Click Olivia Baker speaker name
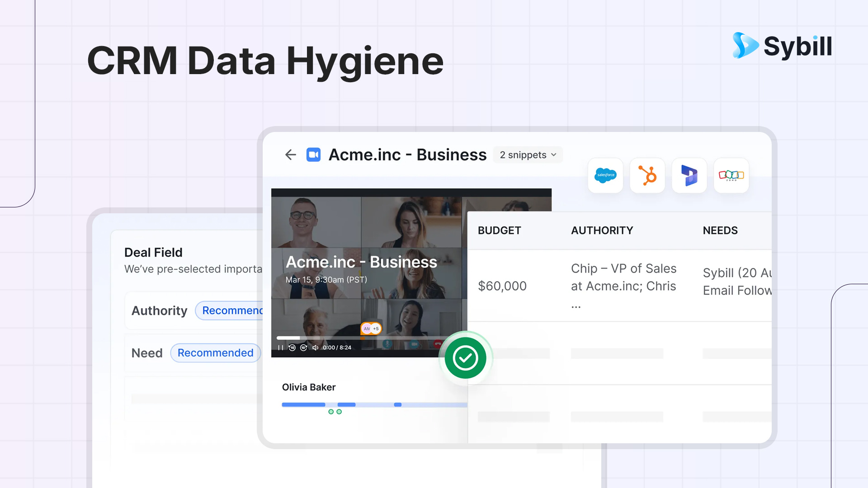868x488 pixels. pos(309,387)
